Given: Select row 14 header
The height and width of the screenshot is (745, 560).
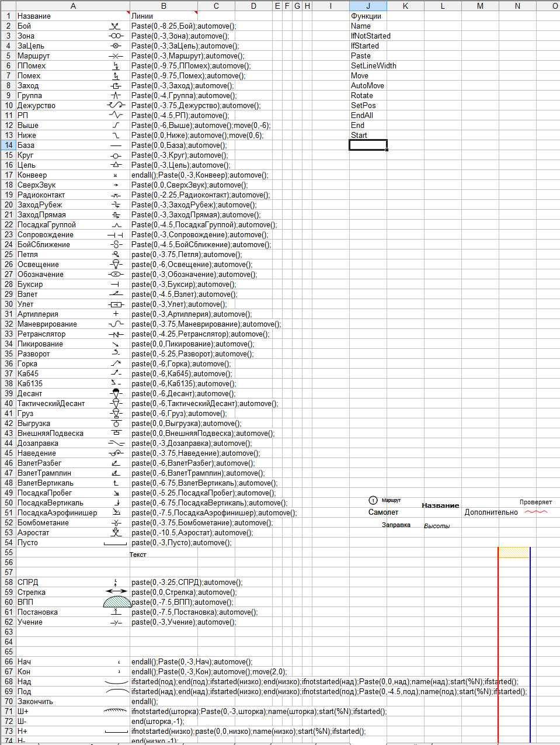Looking at the screenshot, I should tap(8, 145).
